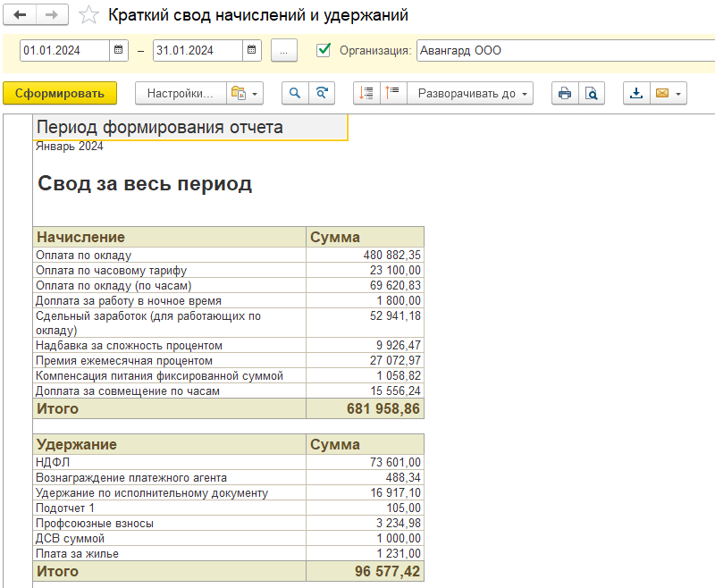Expand all groups icon
Viewport: 715px width, 588px height.
[x=366, y=94]
